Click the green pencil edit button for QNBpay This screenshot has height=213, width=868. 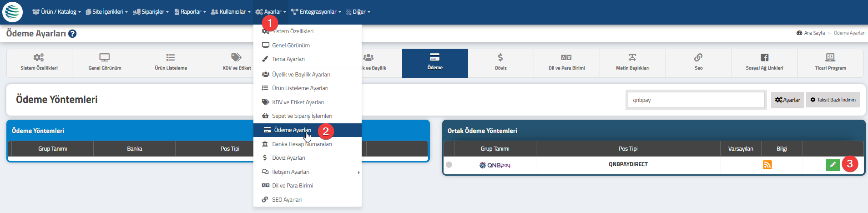833,165
